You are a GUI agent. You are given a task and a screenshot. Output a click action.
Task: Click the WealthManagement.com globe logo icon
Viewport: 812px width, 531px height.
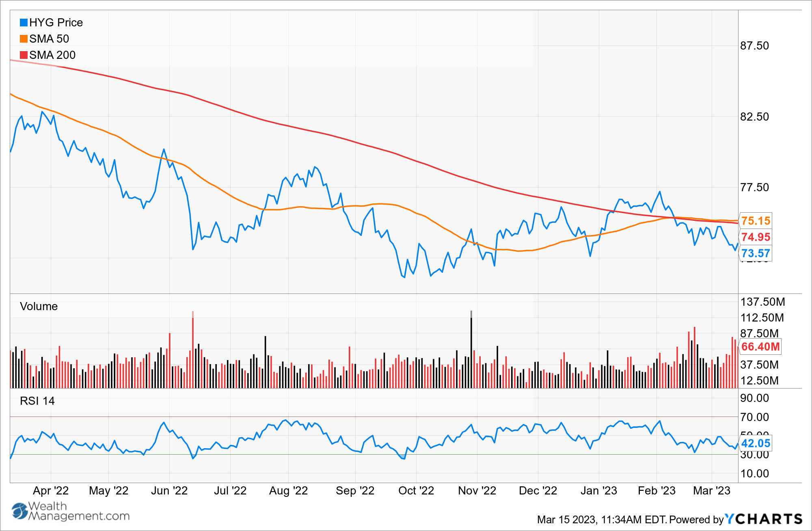pos(19,511)
